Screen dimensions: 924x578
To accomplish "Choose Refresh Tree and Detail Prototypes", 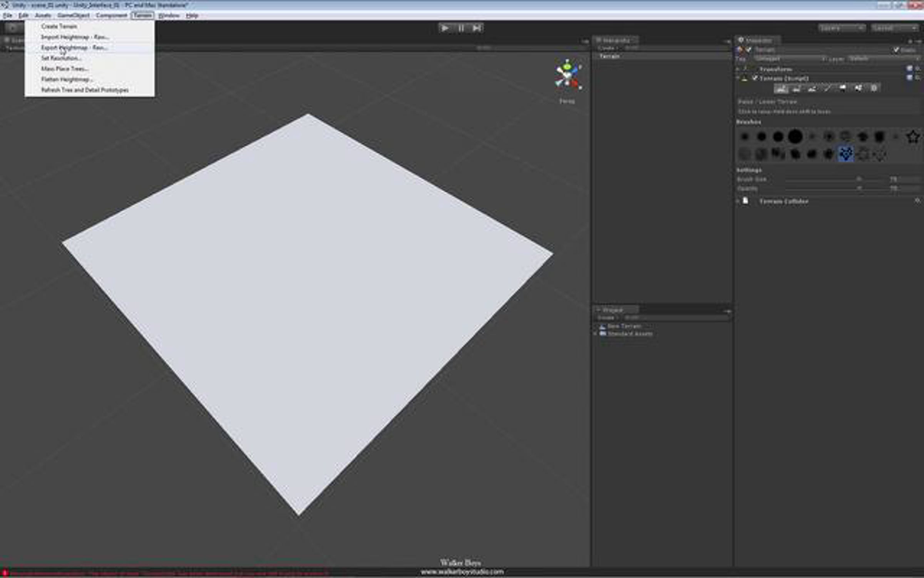I will coord(90,90).
